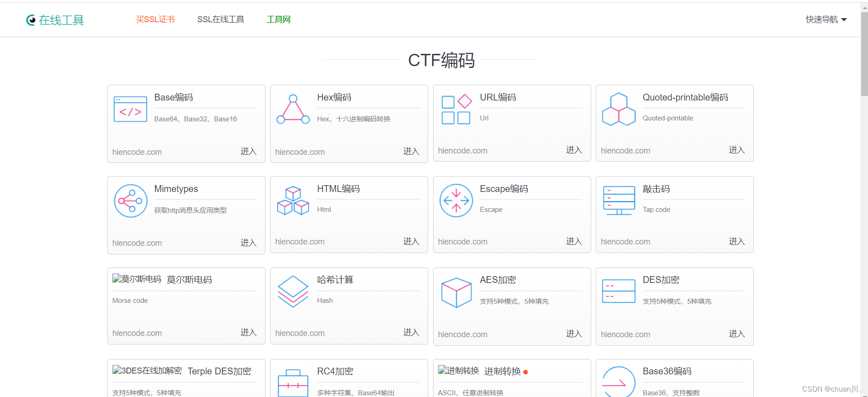Open the 莫尔斯电码 title link
Screen dimensions: 868x397
tap(189, 280)
